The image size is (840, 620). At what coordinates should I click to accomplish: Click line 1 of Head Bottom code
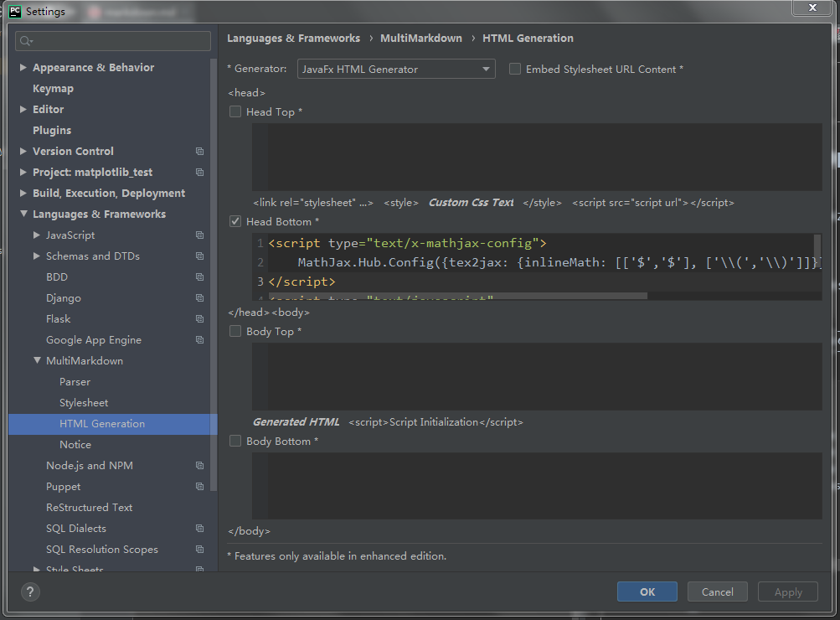point(407,243)
